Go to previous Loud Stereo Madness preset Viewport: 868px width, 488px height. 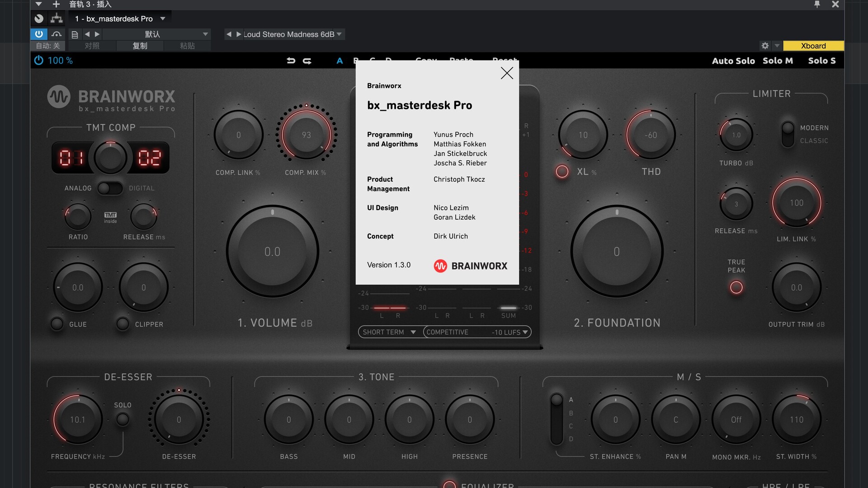[229, 34]
